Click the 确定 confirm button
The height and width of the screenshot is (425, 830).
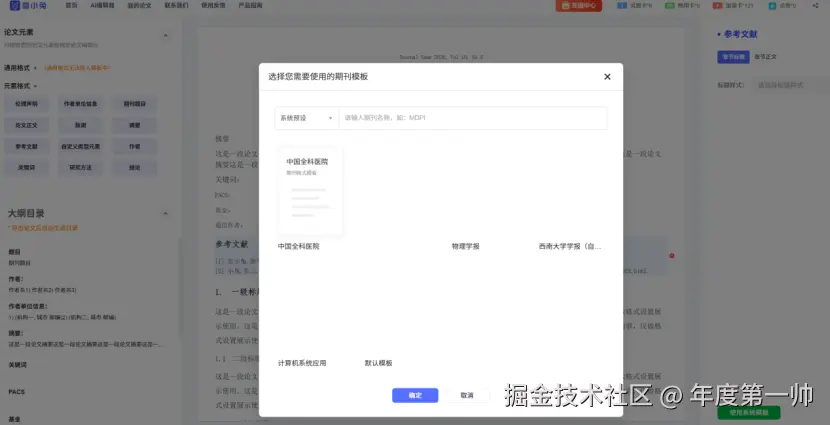(x=415, y=395)
